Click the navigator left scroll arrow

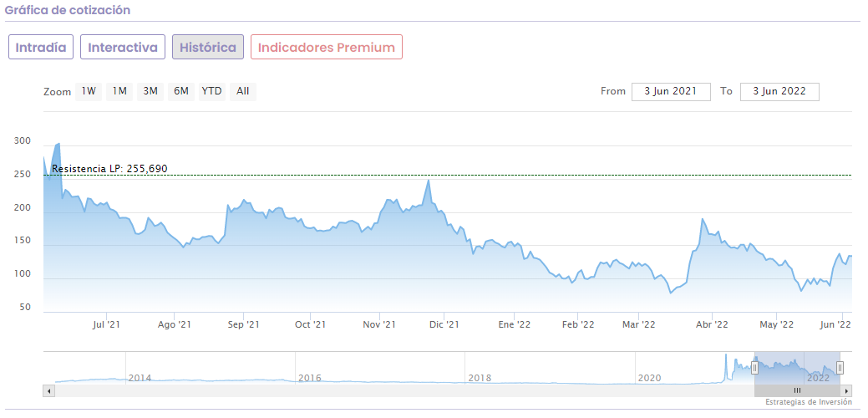(48, 390)
